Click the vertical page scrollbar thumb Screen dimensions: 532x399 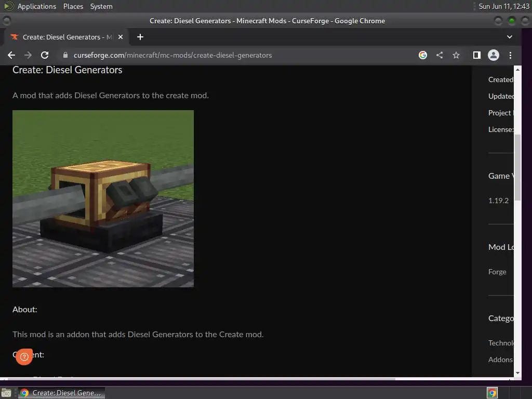517,167
